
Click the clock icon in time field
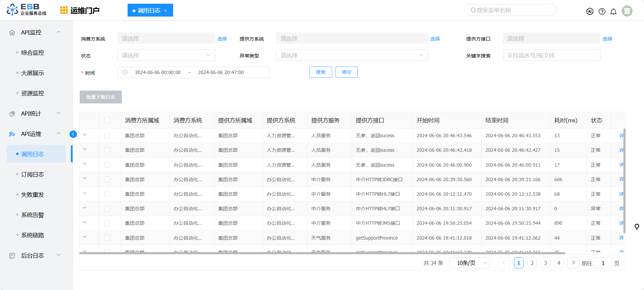pos(125,72)
